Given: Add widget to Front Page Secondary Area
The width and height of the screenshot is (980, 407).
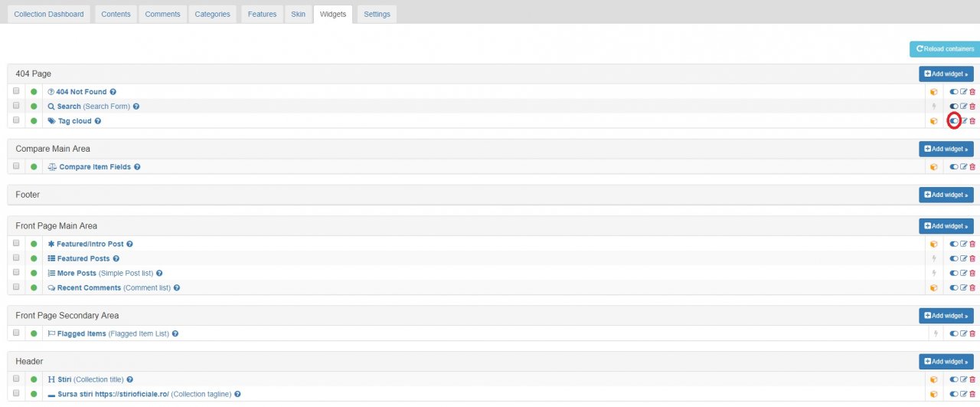Looking at the screenshot, I should click(946, 317).
